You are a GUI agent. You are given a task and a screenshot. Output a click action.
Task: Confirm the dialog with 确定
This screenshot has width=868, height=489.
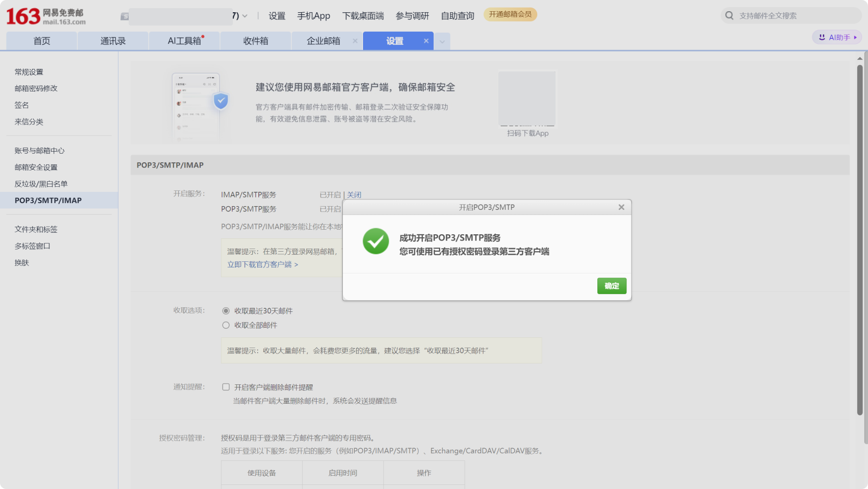[x=611, y=286]
